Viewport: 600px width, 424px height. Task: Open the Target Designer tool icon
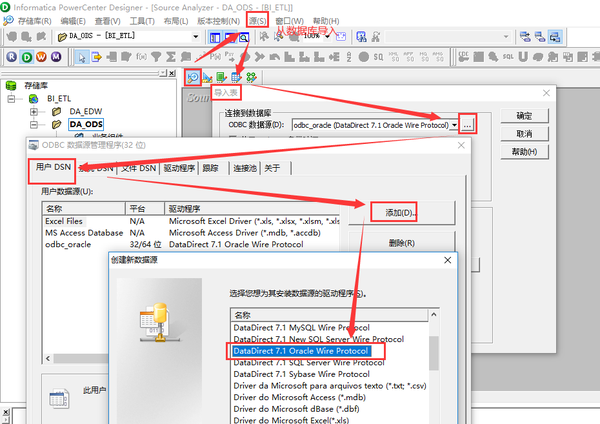(x=207, y=78)
